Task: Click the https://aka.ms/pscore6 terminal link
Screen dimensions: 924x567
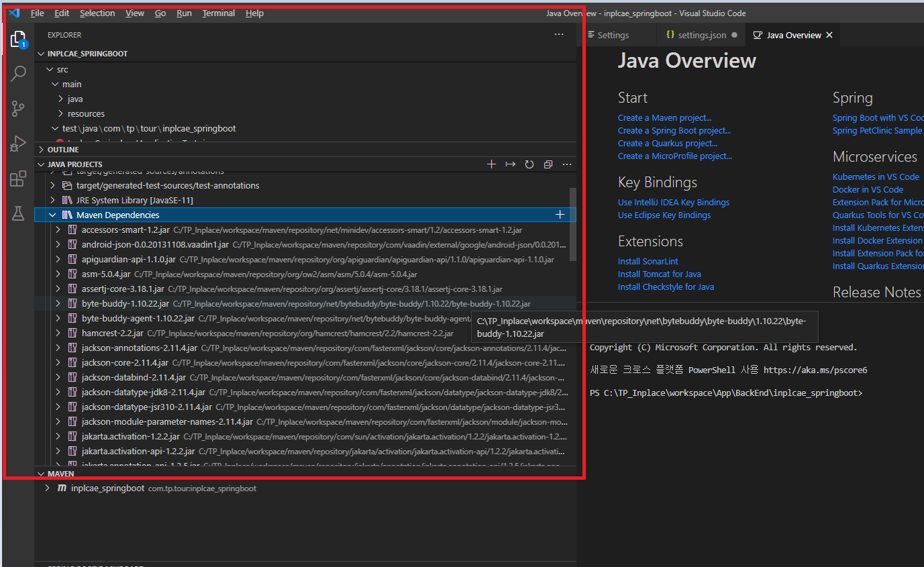Action: pos(815,370)
